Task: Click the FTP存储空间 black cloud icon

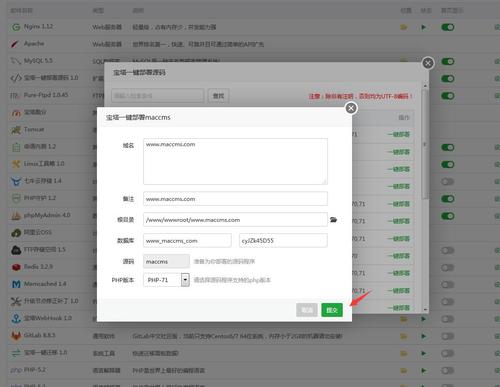Action: 16,250
